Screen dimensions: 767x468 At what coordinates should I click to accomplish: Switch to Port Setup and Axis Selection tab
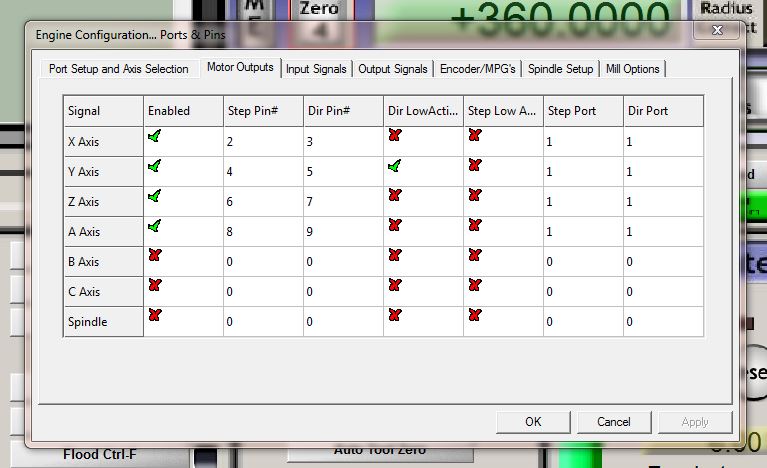pyautogui.click(x=118, y=69)
